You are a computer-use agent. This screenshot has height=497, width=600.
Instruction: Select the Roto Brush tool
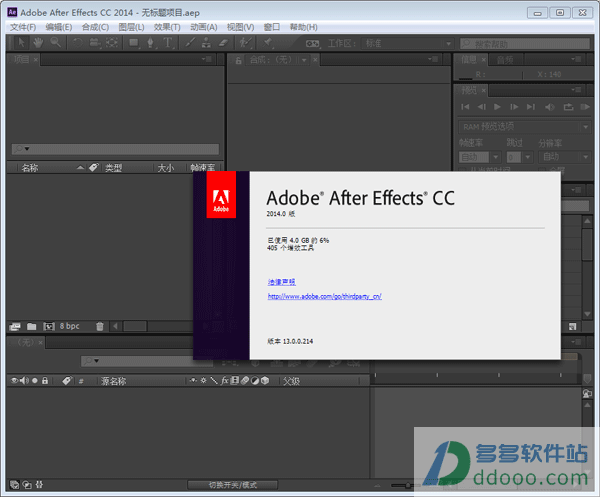(x=245, y=42)
